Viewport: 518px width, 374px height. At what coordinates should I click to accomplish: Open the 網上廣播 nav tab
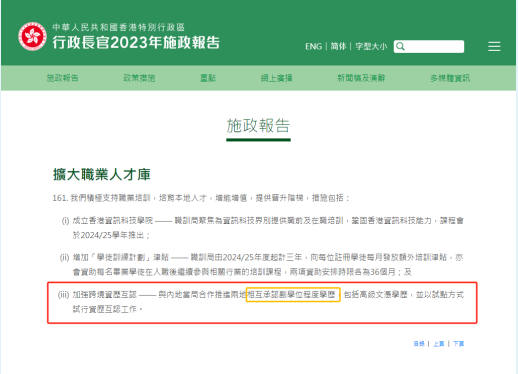276,78
